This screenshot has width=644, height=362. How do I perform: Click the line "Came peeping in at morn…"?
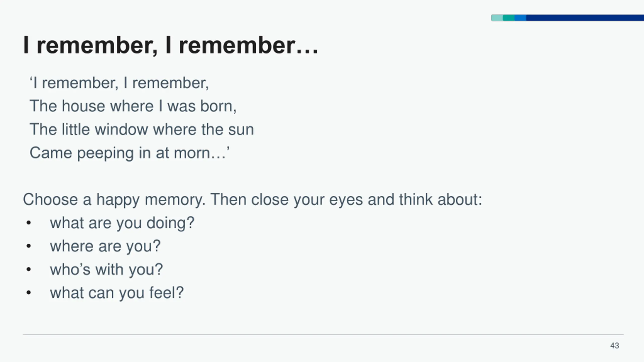(x=130, y=153)
